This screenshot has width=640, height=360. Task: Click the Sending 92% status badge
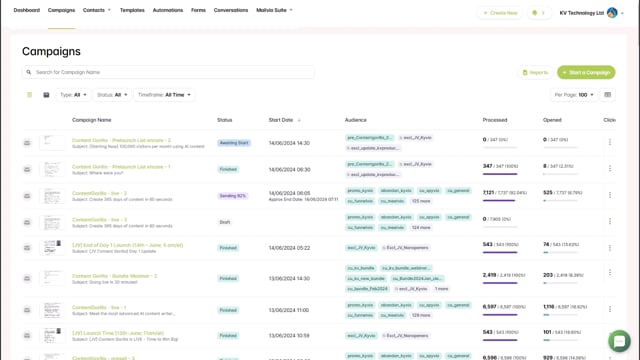233,196
